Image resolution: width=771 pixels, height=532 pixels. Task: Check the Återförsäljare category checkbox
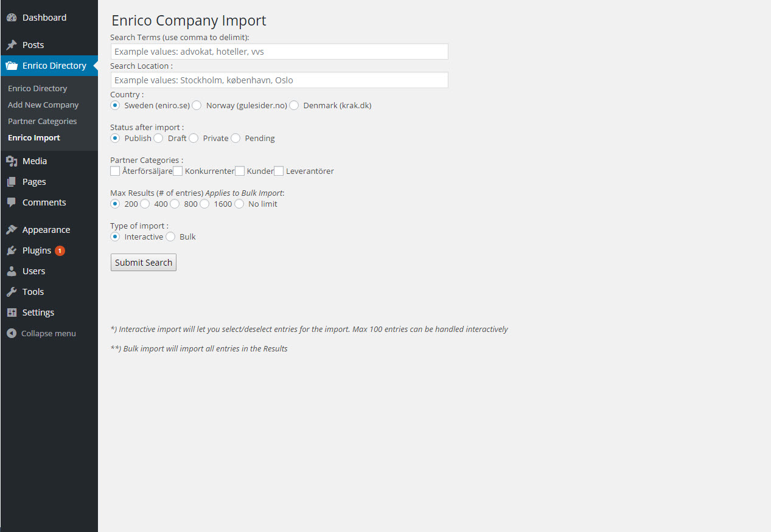pos(115,171)
